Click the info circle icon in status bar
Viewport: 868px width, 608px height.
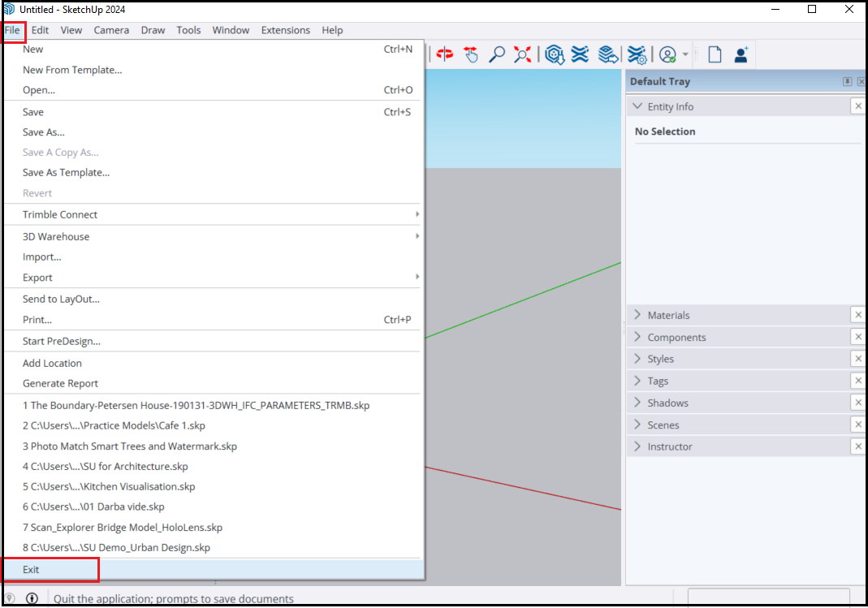coord(32,599)
